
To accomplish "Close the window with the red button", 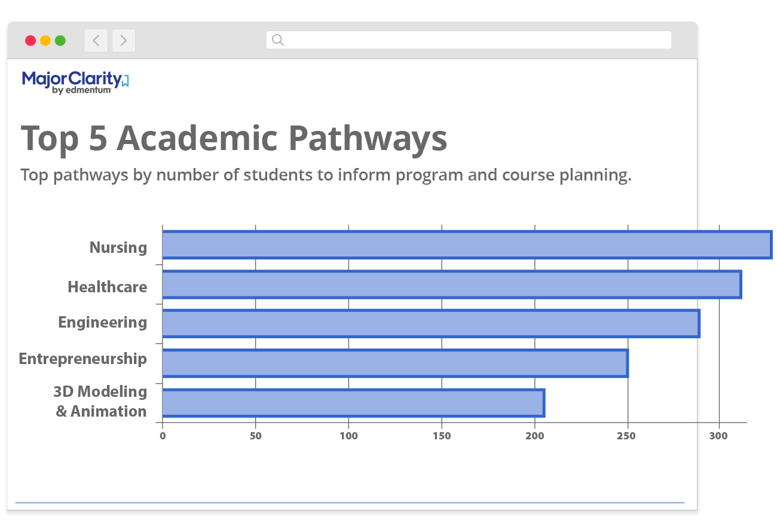I will click(30, 41).
